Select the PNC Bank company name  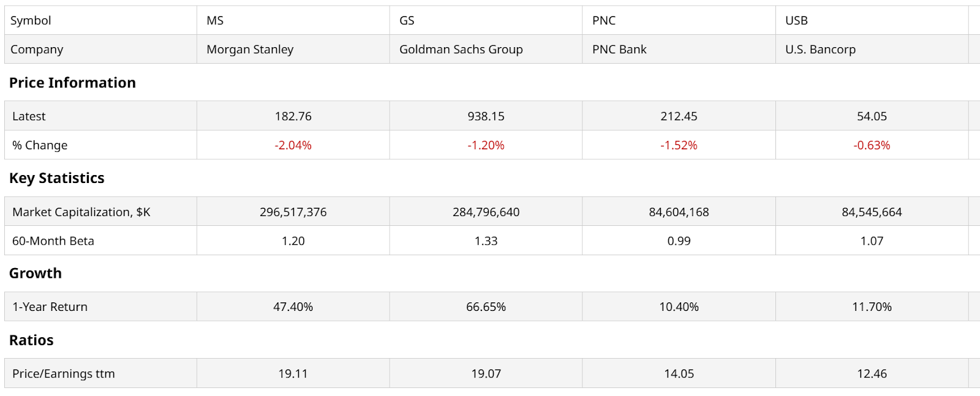(x=619, y=50)
